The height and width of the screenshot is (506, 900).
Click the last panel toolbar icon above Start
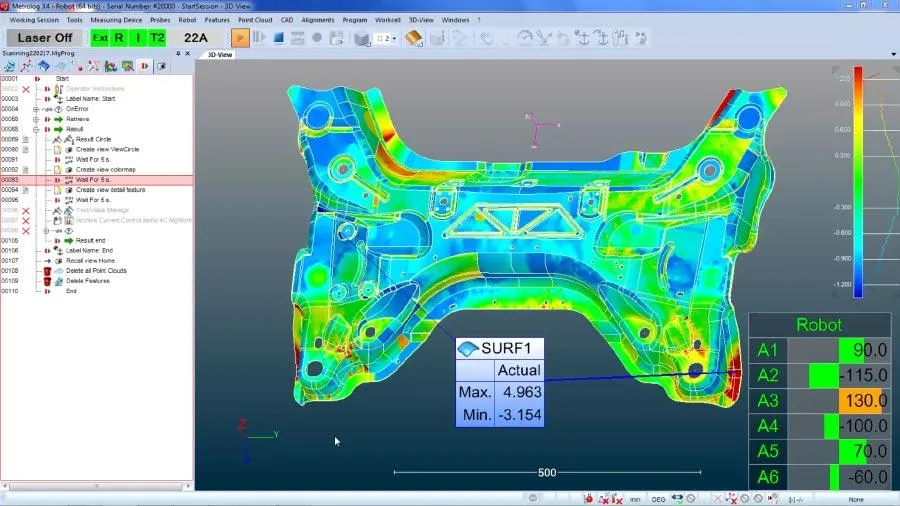click(160, 66)
